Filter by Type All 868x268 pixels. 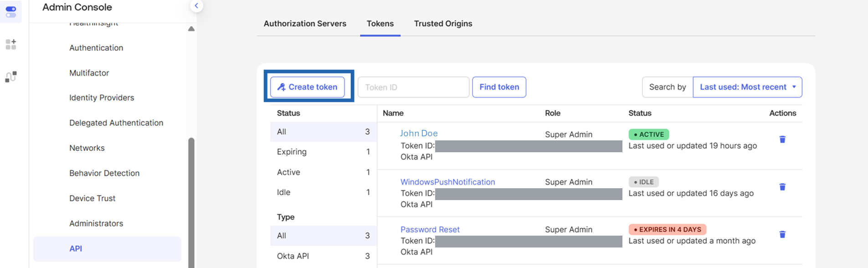tap(324, 236)
